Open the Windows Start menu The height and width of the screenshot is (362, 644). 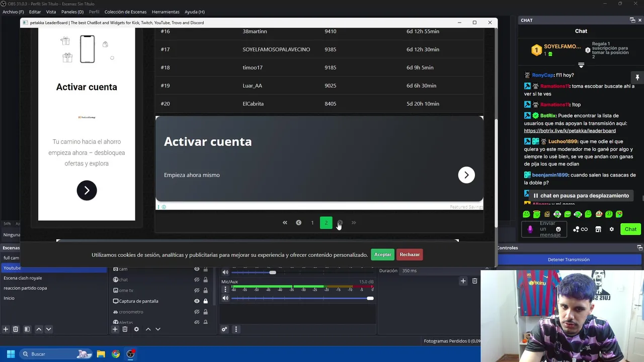pyautogui.click(x=11, y=354)
